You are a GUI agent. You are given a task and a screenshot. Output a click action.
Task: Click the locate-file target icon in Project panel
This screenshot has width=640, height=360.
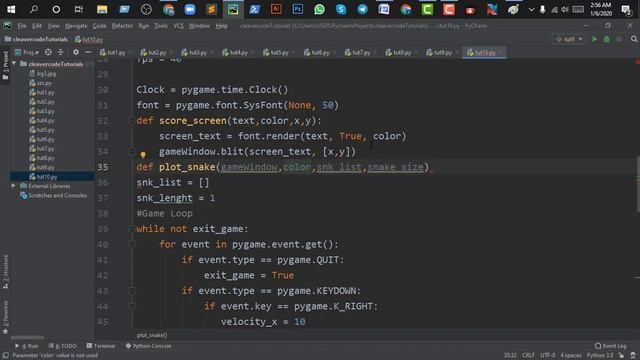tap(48, 52)
